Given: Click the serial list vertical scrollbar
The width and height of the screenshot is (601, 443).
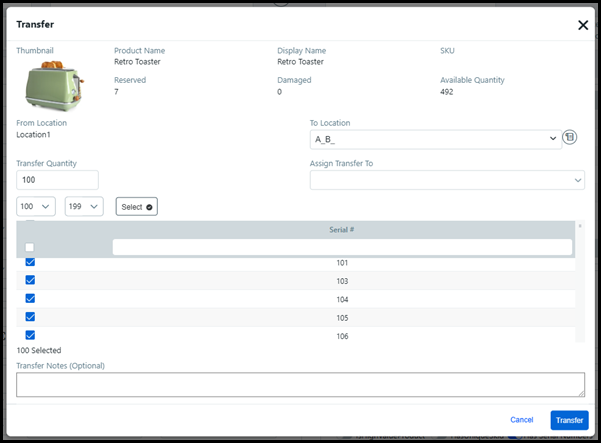Looking at the screenshot, I should pos(580,285).
